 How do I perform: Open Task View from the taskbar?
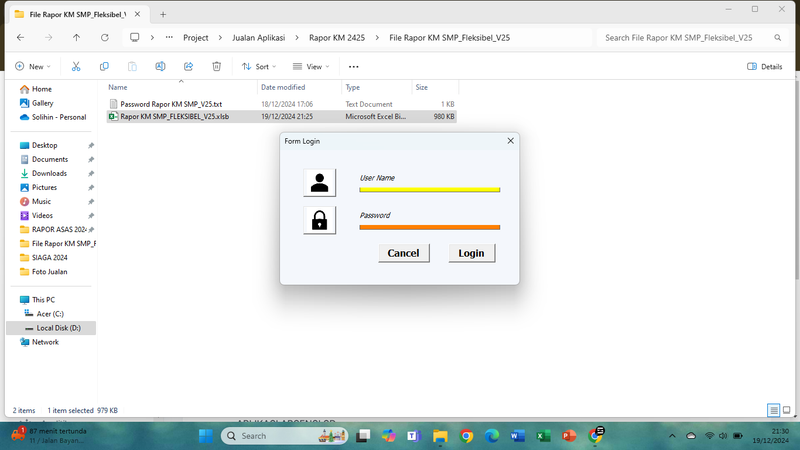pyautogui.click(x=363, y=436)
